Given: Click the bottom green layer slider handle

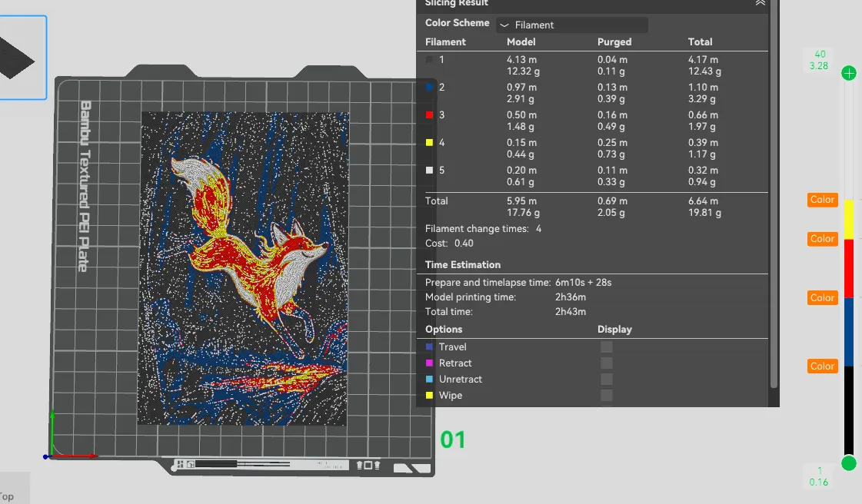Looking at the screenshot, I should pyautogui.click(x=849, y=463).
